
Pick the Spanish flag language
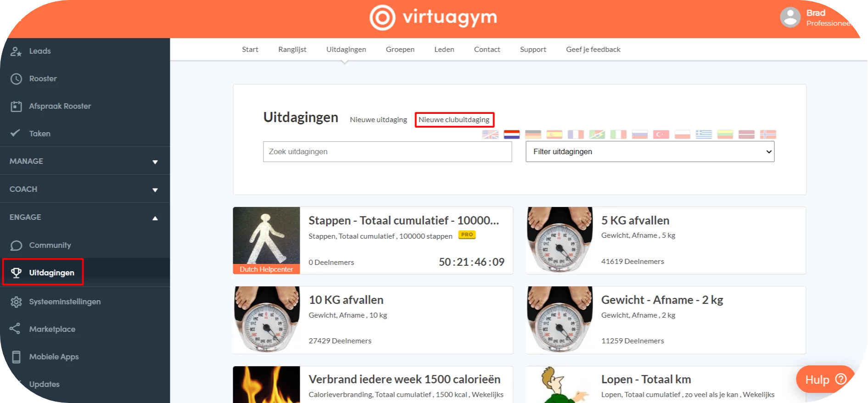click(554, 134)
